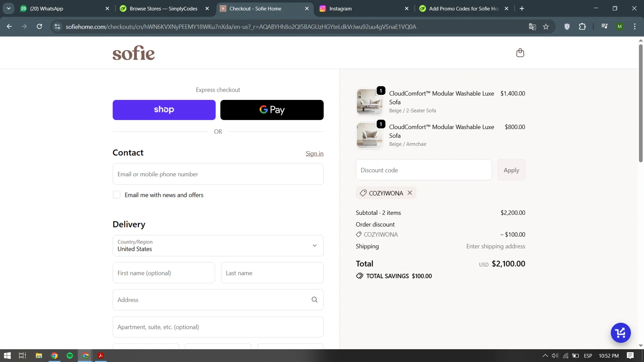
Task: Click the translate page icon
Action: (532, 27)
